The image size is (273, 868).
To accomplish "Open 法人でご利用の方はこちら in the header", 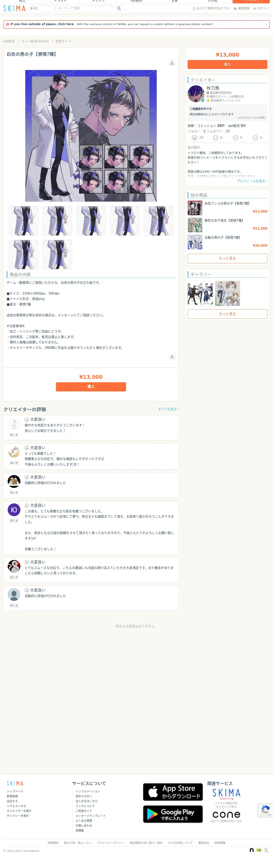I will [x=211, y=9].
